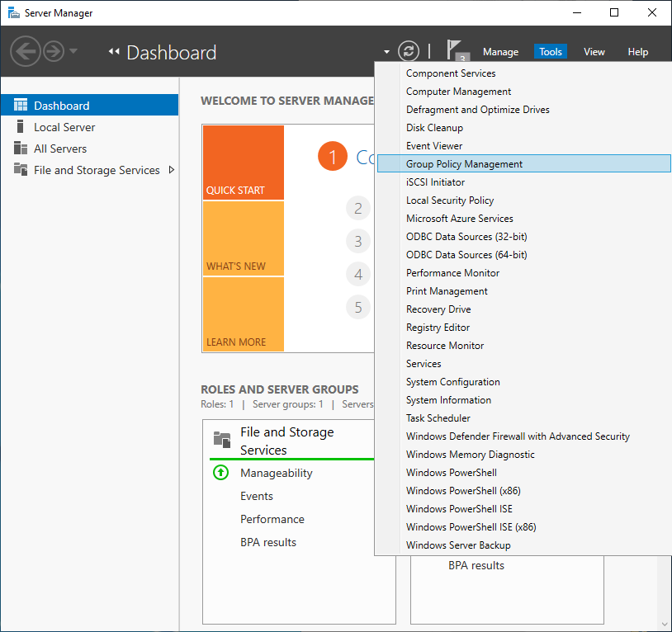This screenshot has width=672, height=632.
Task: Click the QUICK START tile
Action: click(x=243, y=163)
